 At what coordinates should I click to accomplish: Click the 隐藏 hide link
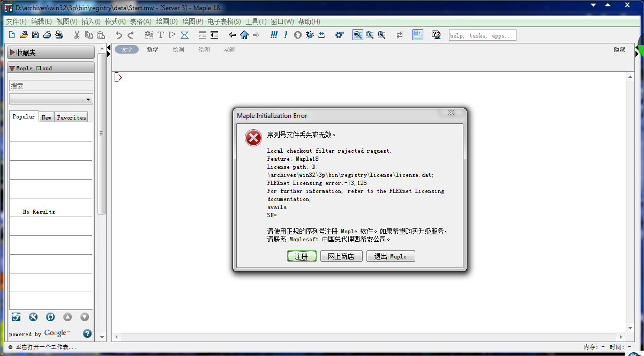[x=619, y=49]
